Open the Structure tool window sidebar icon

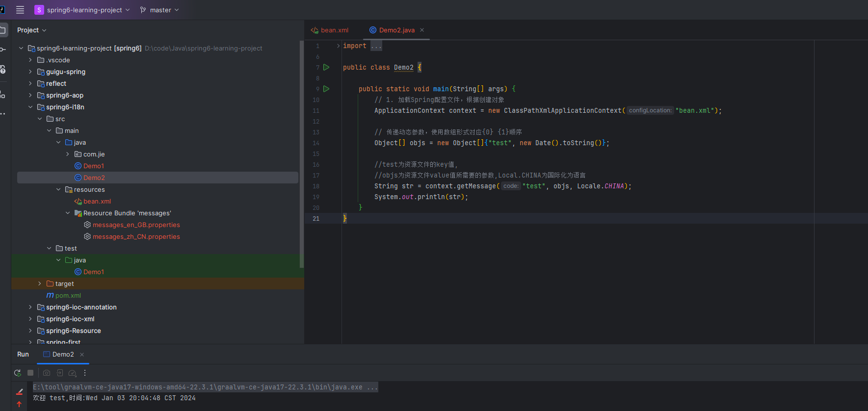(x=3, y=94)
